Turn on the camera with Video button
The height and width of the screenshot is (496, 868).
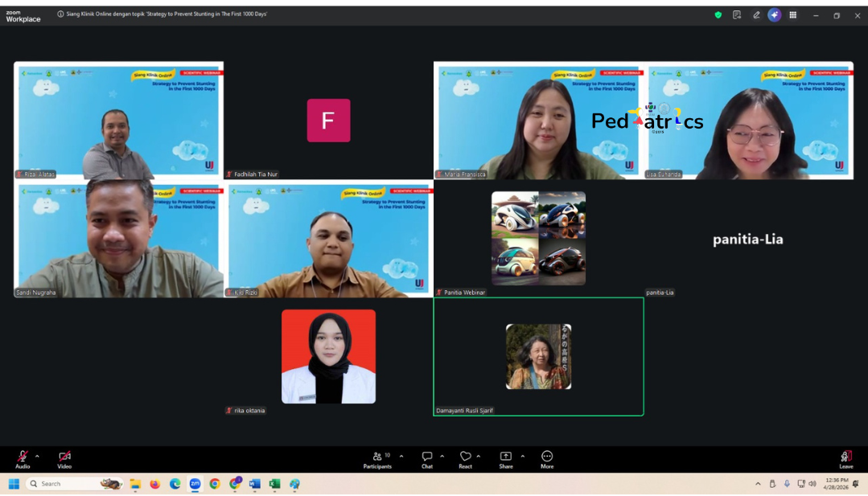(64, 457)
